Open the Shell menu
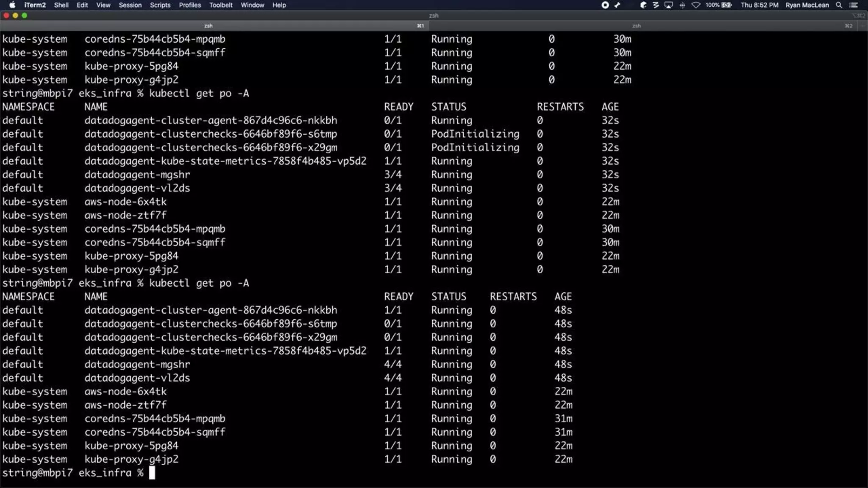The height and width of the screenshot is (488, 868). coord(61,5)
